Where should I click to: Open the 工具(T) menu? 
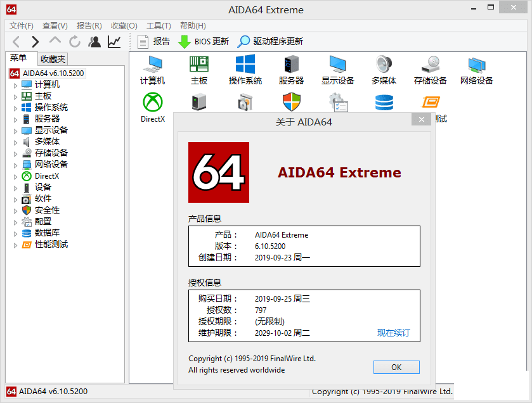click(159, 26)
